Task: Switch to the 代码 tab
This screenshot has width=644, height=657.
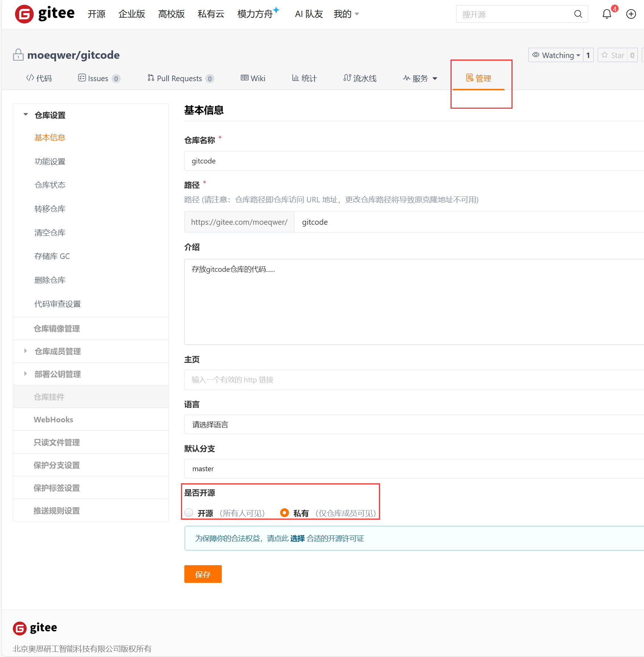Action: pos(39,78)
